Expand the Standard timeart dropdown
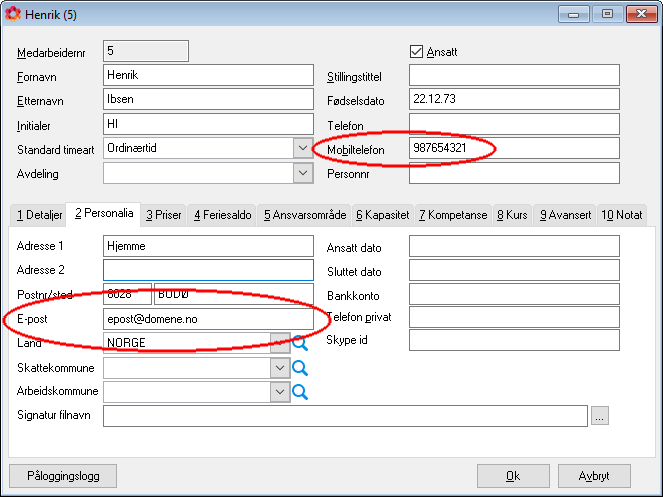Image resolution: width=663 pixels, height=497 pixels. click(x=303, y=148)
